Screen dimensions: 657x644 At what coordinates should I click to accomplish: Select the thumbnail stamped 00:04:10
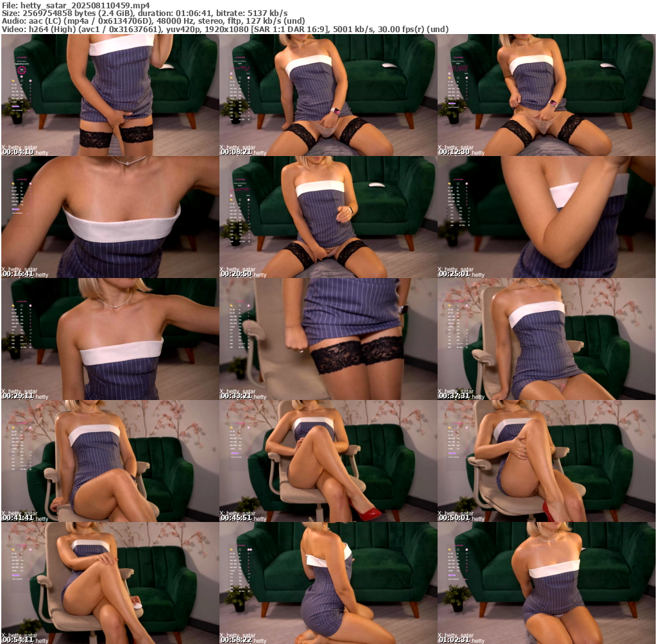110,95
